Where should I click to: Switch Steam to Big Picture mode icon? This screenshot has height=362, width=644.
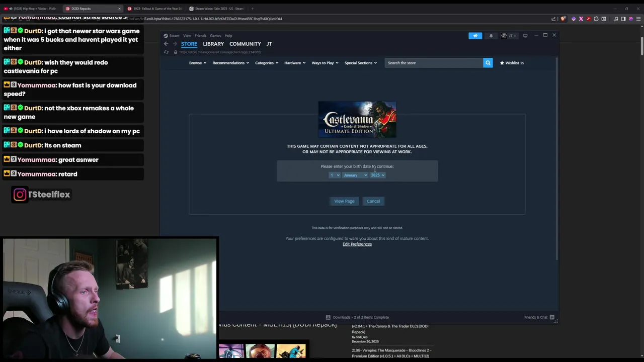click(525, 36)
